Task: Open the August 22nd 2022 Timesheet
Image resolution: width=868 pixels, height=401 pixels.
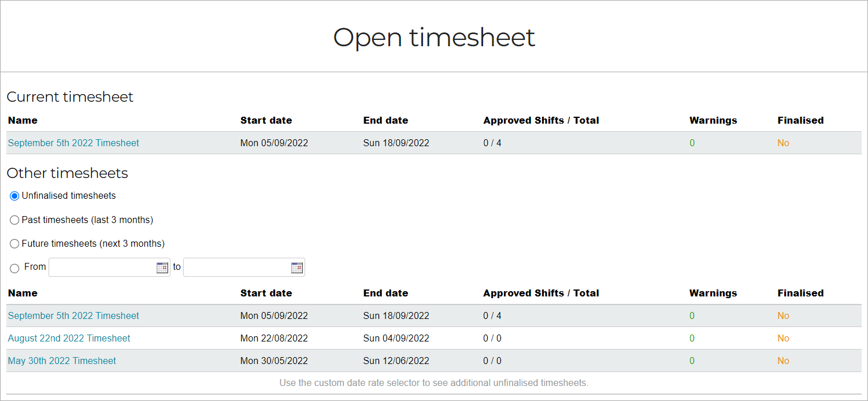Action: tap(69, 338)
